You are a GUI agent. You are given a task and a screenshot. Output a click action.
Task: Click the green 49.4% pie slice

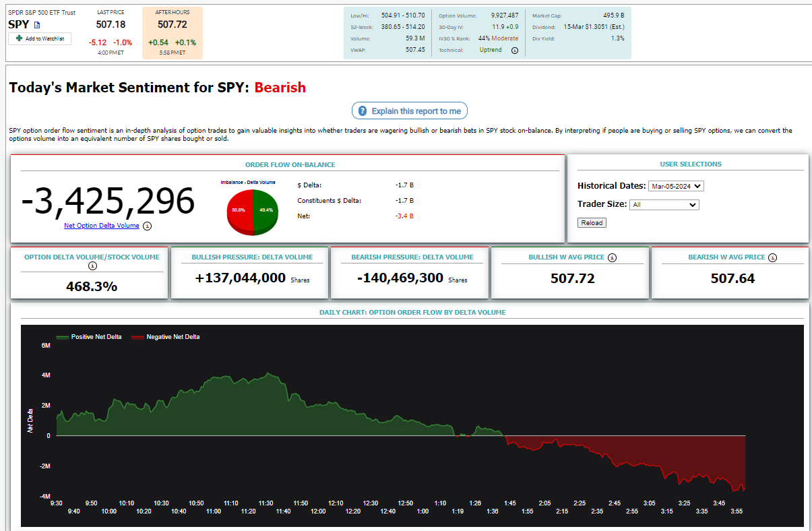pyautogui.click(x=266, y=211)
